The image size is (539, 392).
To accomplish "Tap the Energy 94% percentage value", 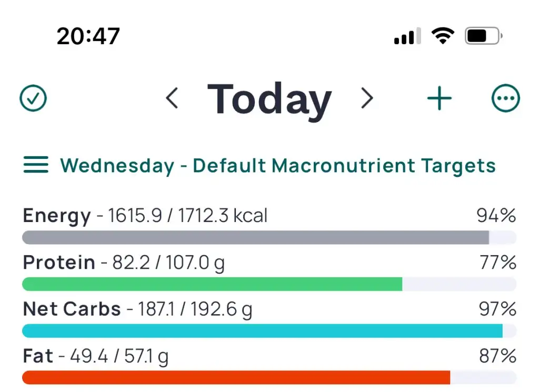I will [496, 216].
